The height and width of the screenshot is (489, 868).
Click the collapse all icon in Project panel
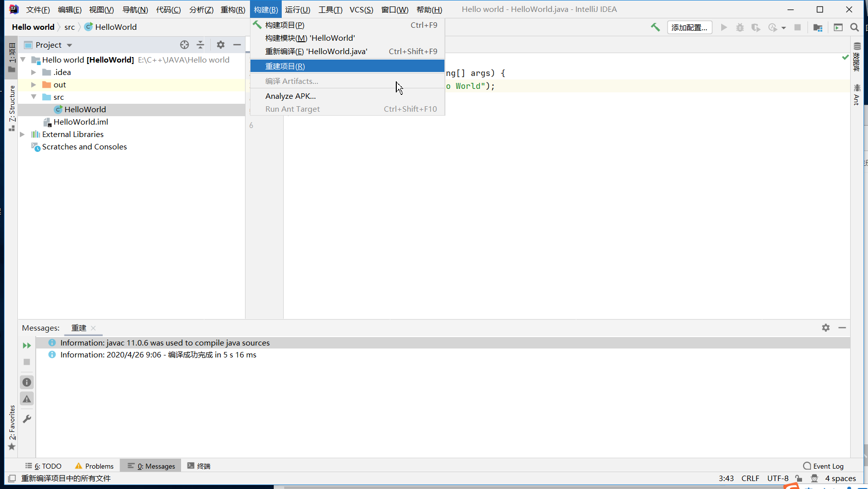pos(200,45)
